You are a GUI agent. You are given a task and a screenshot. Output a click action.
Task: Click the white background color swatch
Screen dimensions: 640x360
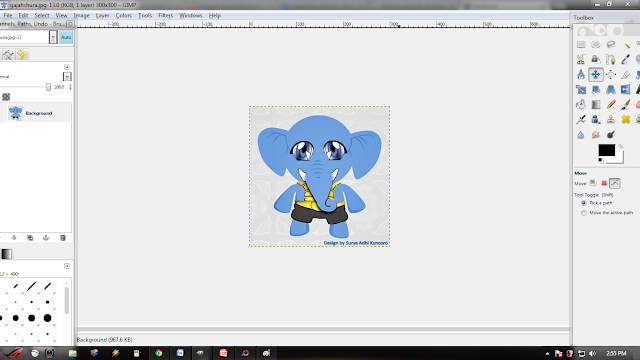(x=618, y=159)
